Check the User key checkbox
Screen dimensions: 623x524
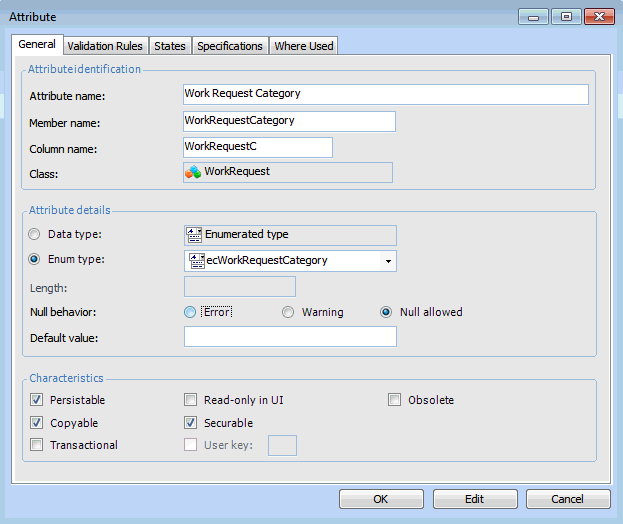click(x=190, y=445)
